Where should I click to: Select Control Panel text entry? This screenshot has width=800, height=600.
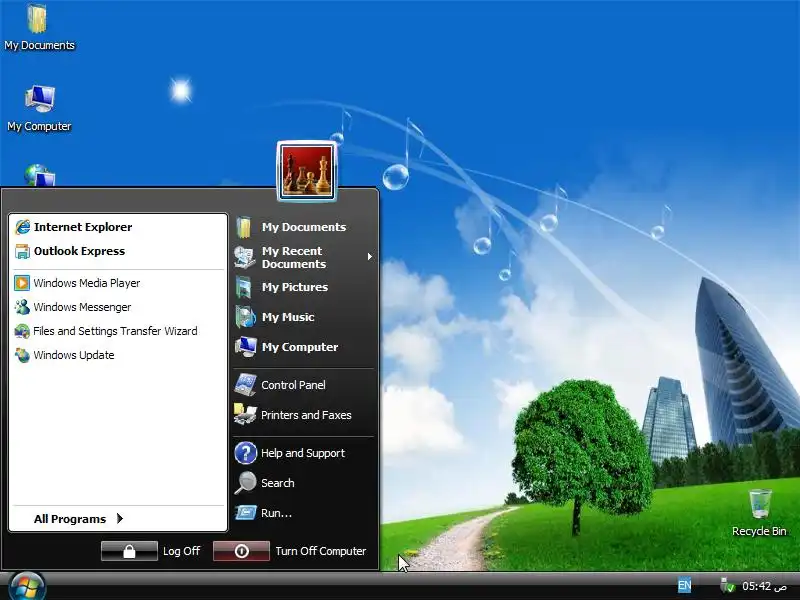click(x=293, y=385)
